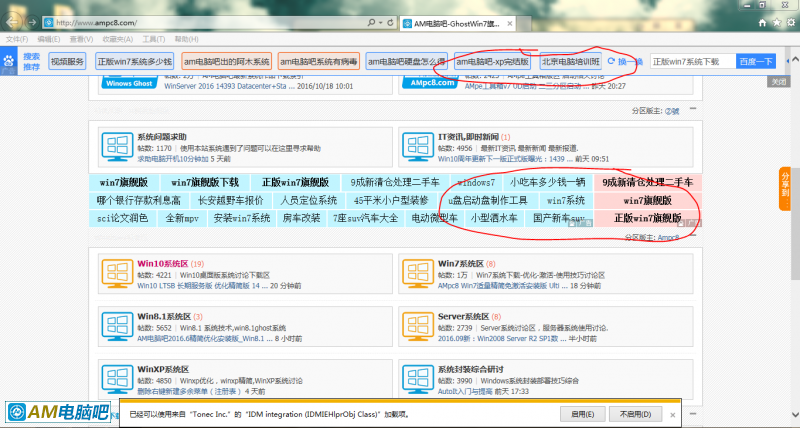The width and height of the screenshot is (800, 428).
Task: Open the browser Tools gear icon
Action: 791,22
